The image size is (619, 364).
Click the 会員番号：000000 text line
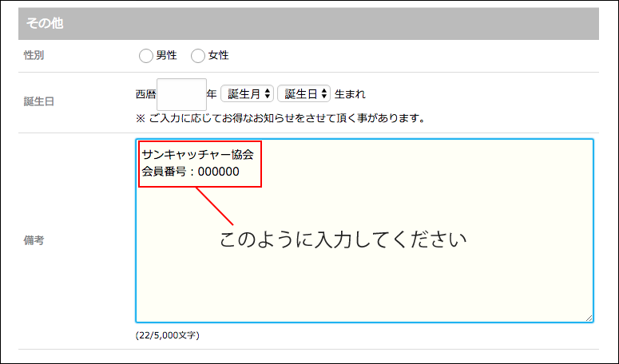190,172
